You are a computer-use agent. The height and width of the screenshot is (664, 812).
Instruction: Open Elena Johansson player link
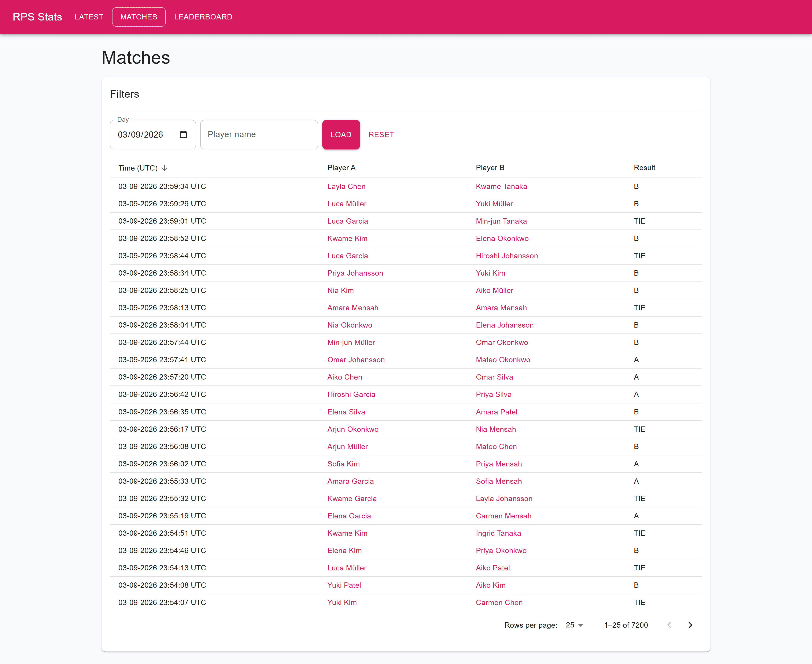[505, 325]
